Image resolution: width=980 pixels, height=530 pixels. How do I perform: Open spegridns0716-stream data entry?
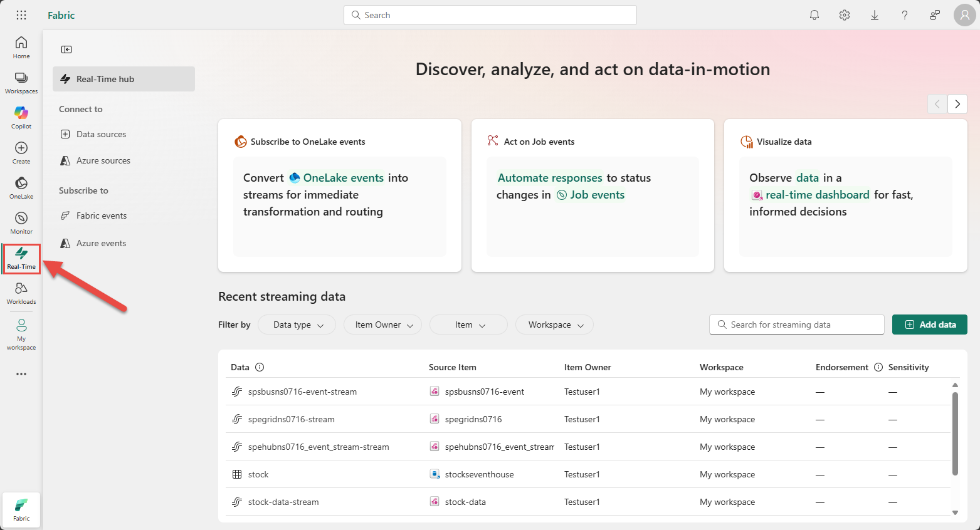pos(291,419)
